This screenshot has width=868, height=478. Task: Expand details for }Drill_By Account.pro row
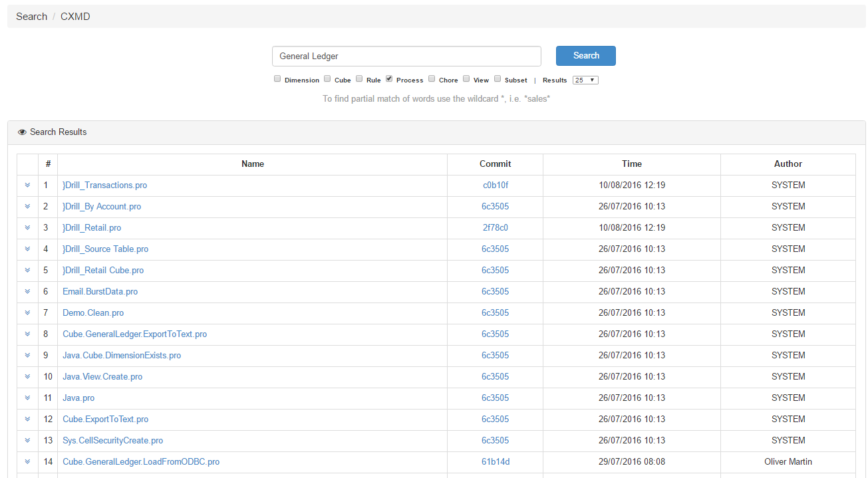(27, 206)
